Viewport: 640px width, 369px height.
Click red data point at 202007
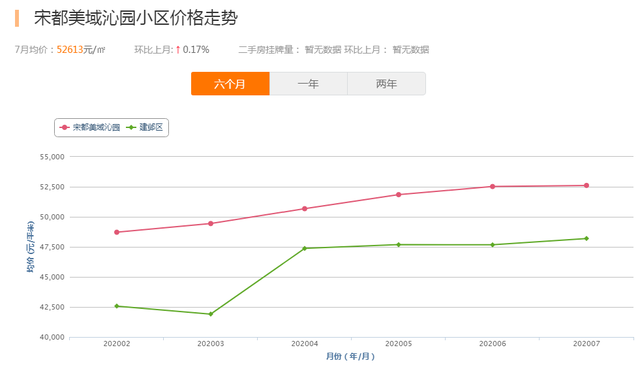tap(587, 185)
